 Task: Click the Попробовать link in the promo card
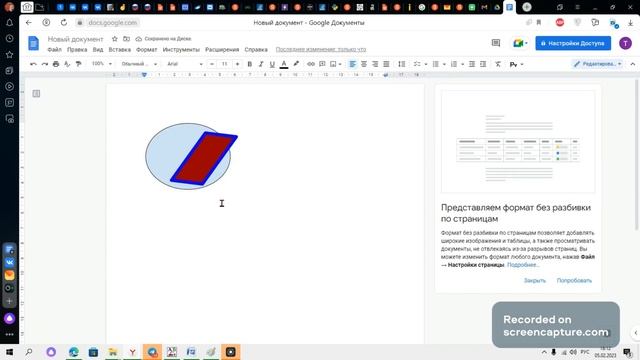[x=574, y=280]
